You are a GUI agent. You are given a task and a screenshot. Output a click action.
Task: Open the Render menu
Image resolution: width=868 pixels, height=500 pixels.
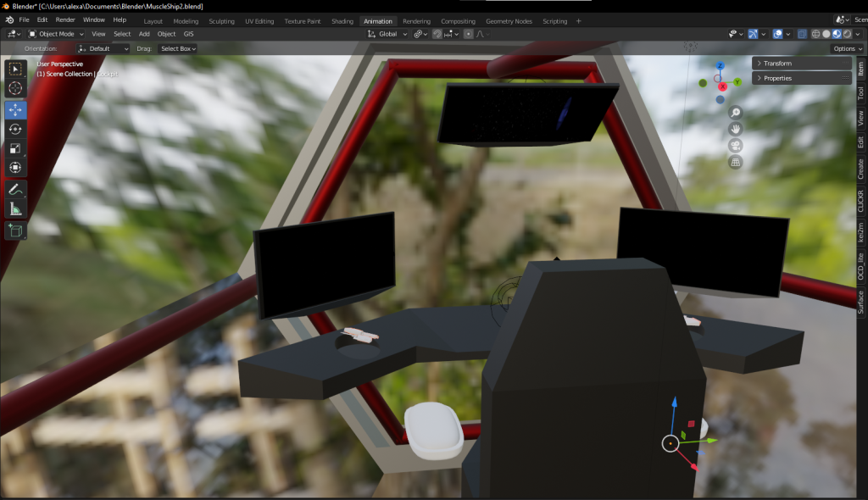pyautogui.click(x=65, y=19)
